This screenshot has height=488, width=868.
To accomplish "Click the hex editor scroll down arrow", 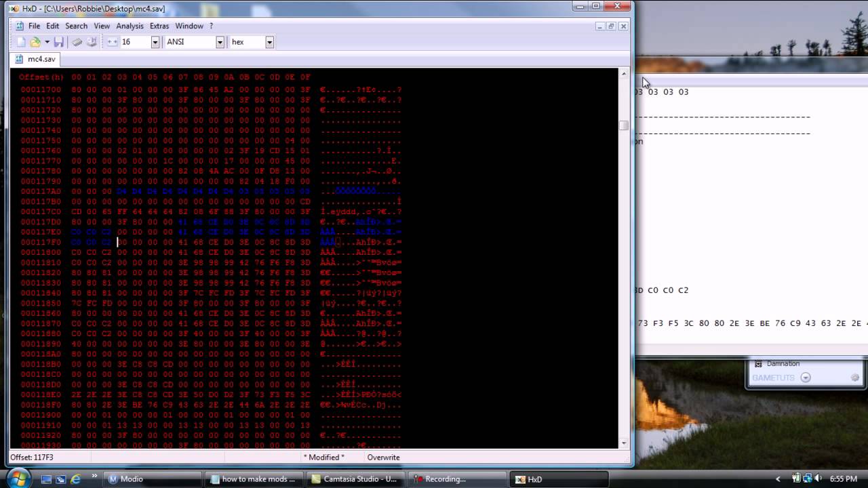I will click(624, 443).
